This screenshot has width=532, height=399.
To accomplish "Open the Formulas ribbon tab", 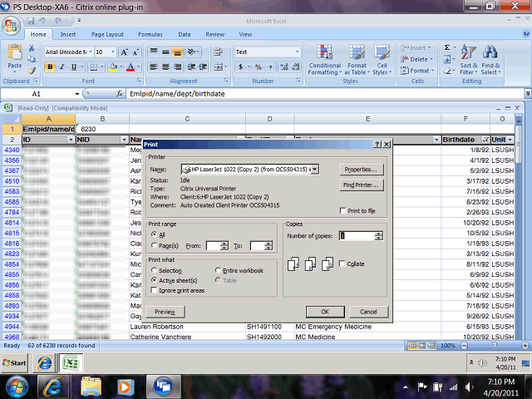I will pyautogui.click(x=150, y=34).
